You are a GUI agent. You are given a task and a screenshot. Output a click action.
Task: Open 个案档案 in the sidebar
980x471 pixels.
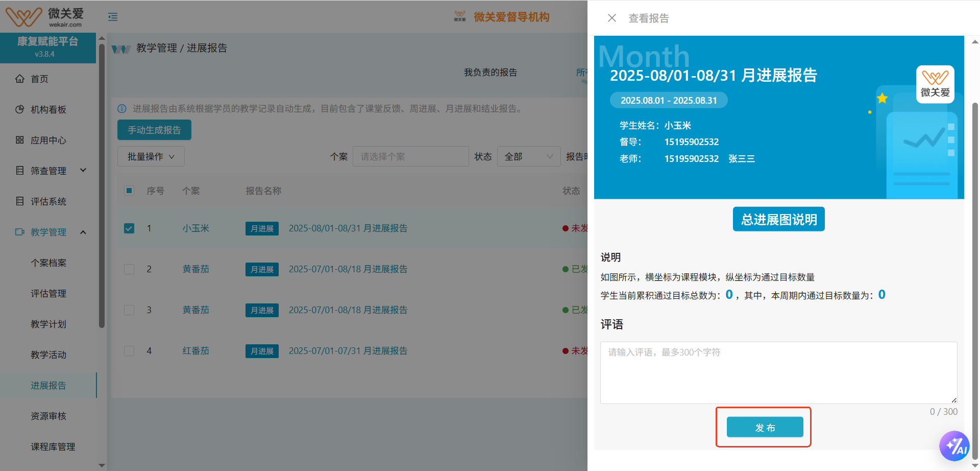coord(48,263)
